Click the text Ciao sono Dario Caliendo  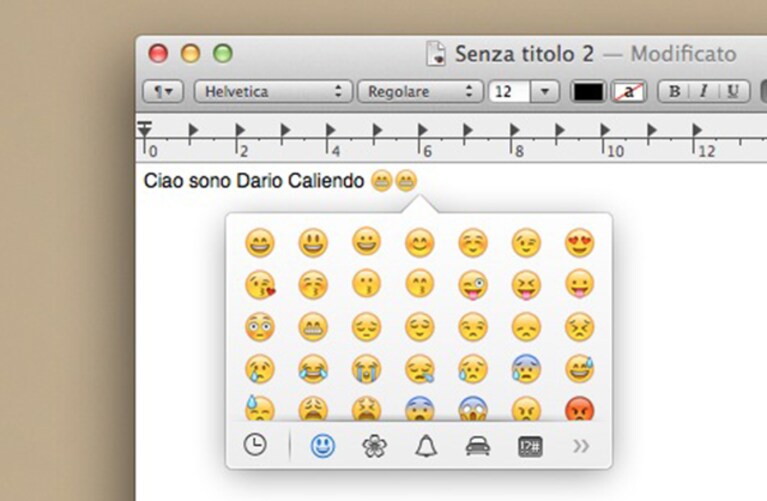(x=254, y=181)
